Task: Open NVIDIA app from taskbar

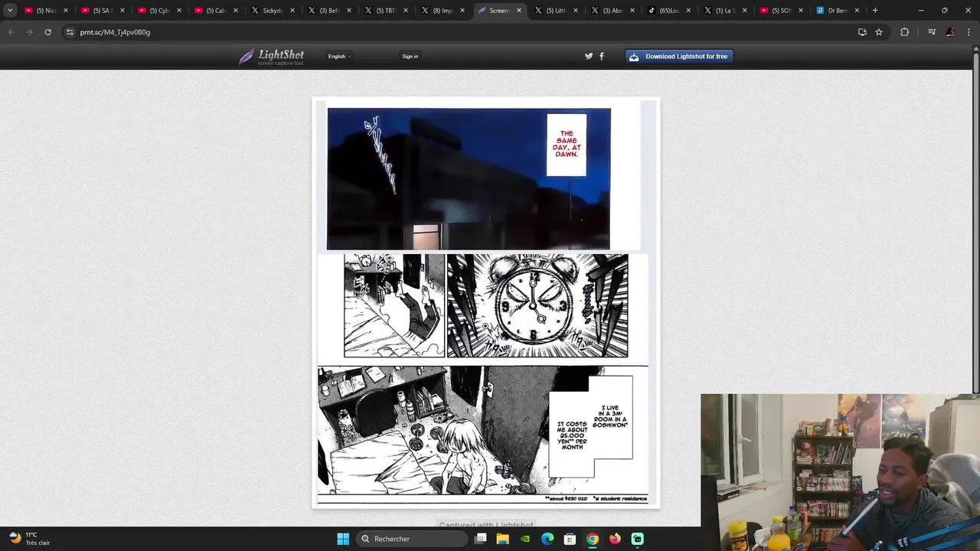Action: coord(524,539)
